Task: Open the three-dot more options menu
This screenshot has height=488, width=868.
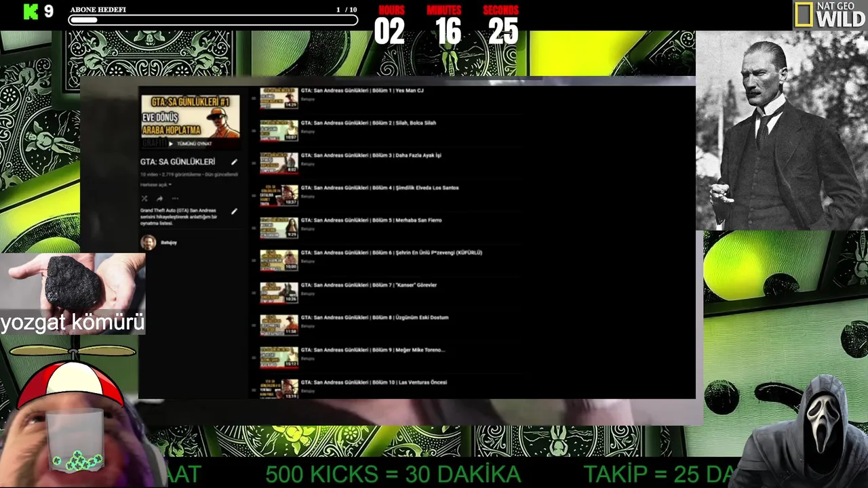Action: coord(175,199)
